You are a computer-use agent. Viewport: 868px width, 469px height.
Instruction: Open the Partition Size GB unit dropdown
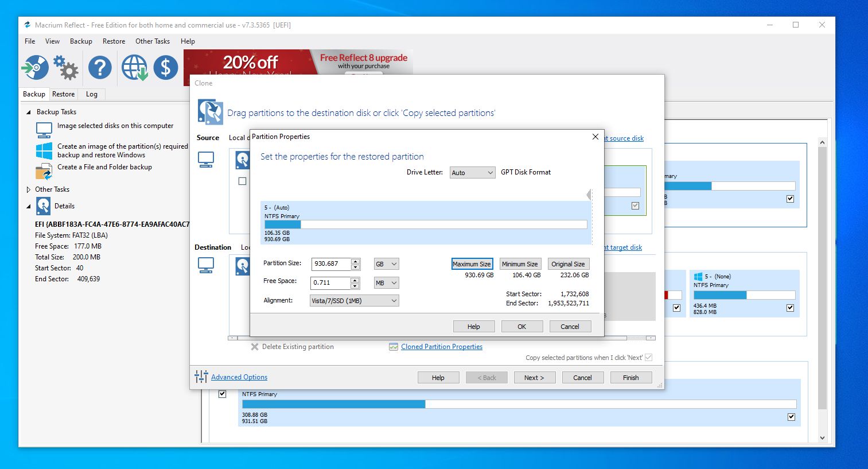pos(386,264)
